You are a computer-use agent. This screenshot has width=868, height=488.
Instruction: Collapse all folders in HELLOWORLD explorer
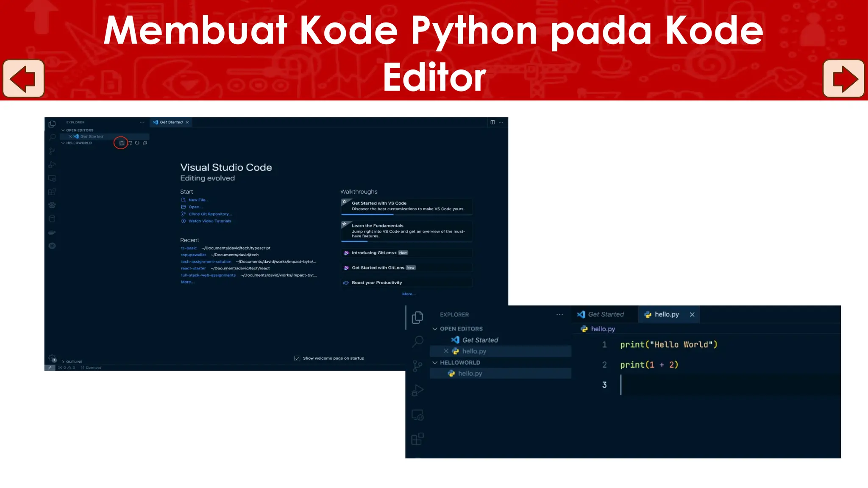click(x=145, y=143)
